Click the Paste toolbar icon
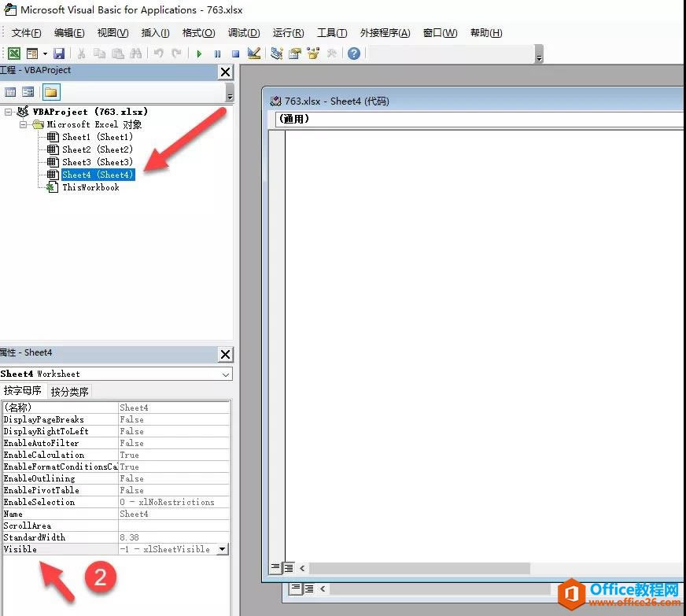 tap(118, 53)
